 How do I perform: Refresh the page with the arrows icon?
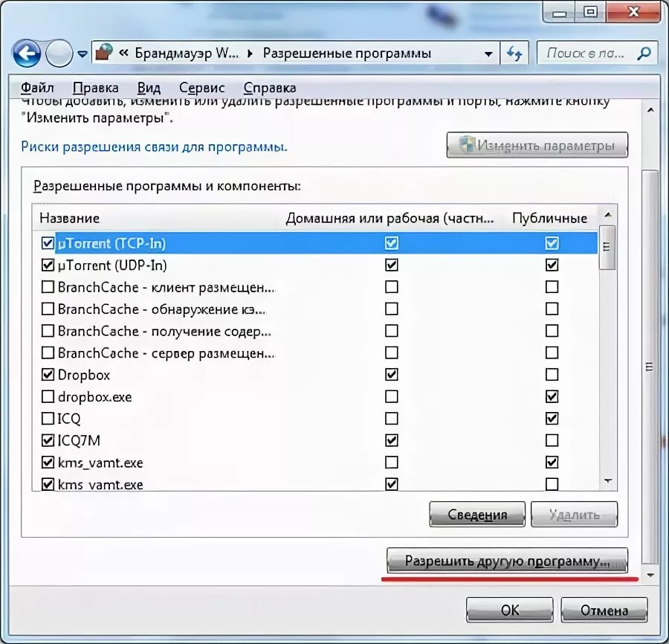pos(514,54)
